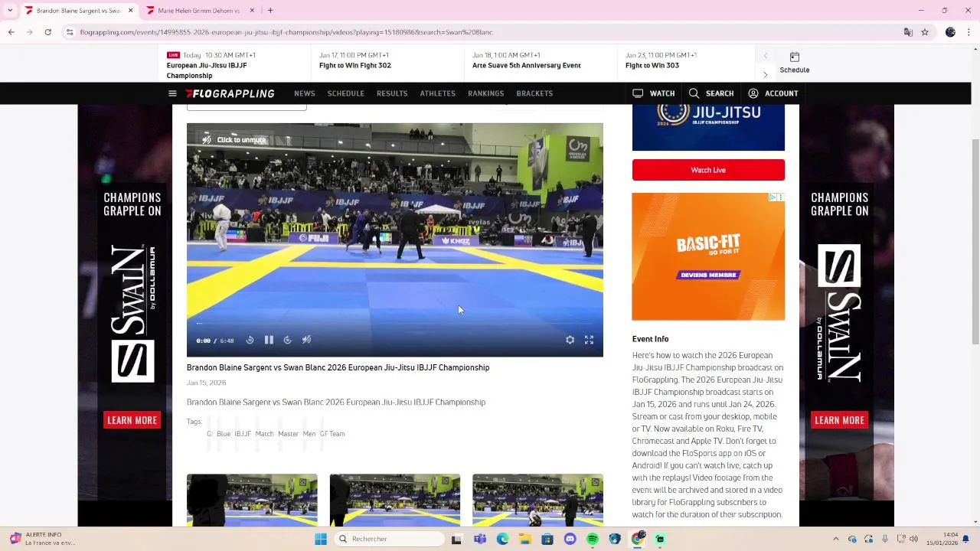This screenshot has width=980, height=551.
Task: Open the Search in navbar
Action: [x=711, y=93]
